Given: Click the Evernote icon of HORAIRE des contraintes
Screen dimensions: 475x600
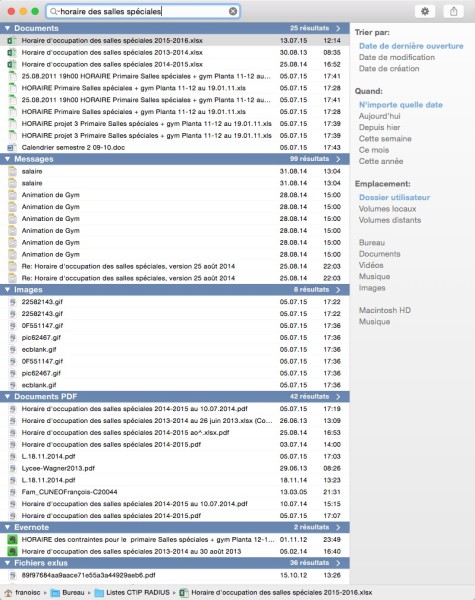Looking at the screenshot, I should [x=13, y=540].
